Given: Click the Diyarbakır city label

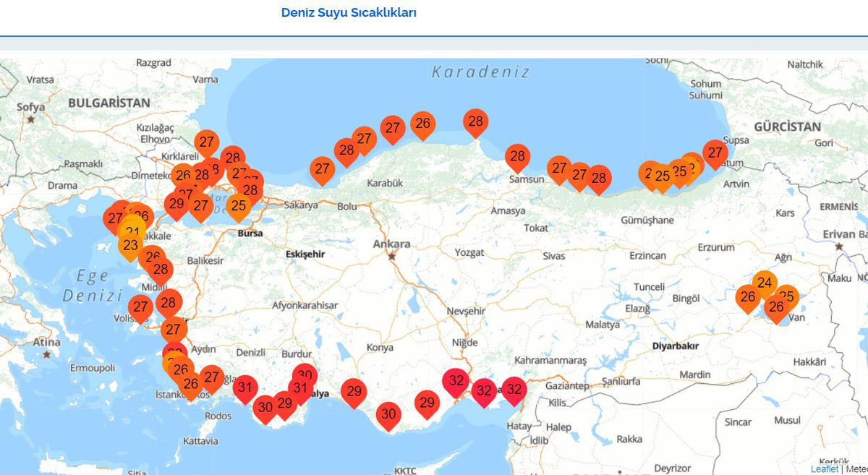Looking at the screenshot, I should click(676, 346).
